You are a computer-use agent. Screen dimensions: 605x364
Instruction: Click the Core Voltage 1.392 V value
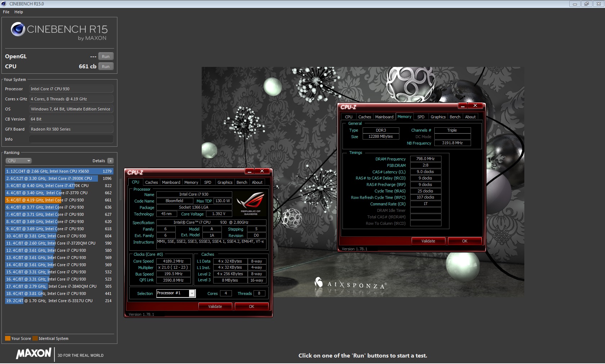click(219, 214)
